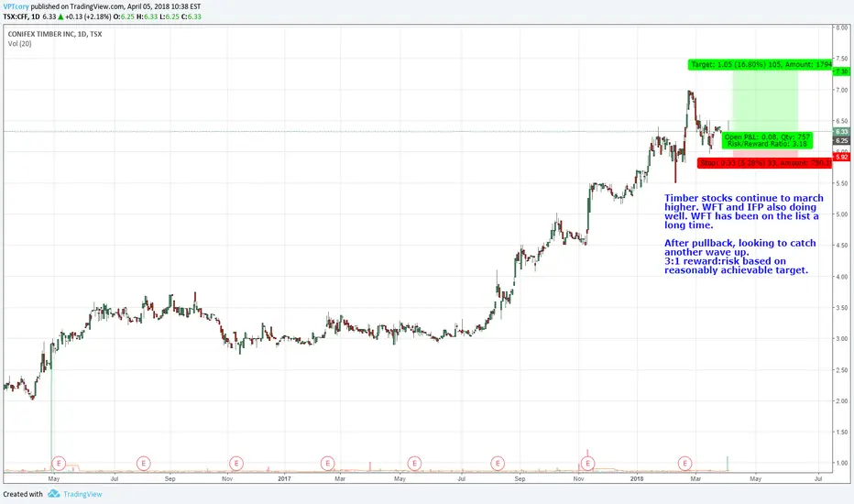Open the earnings marker near Nov 2016

pyautogui.click(x=235, y=464)
